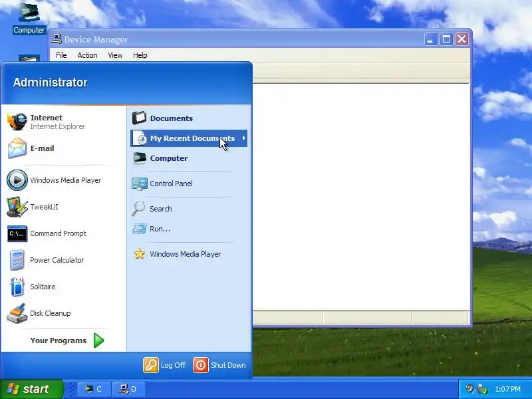The width and height of the screenshot is (532, 399).
Task: Click the Administrator user name header
Action: [51, 82]
